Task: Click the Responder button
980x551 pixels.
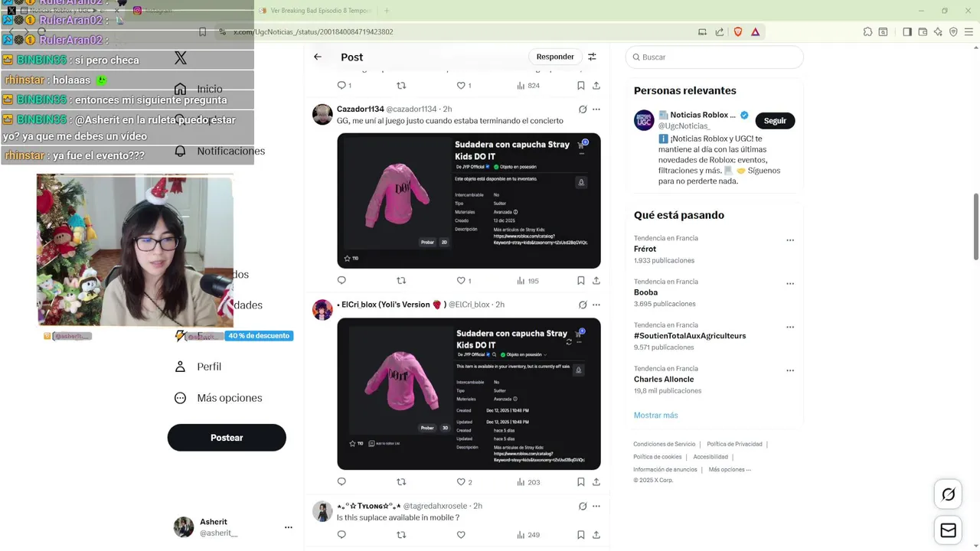Action: 555,57
